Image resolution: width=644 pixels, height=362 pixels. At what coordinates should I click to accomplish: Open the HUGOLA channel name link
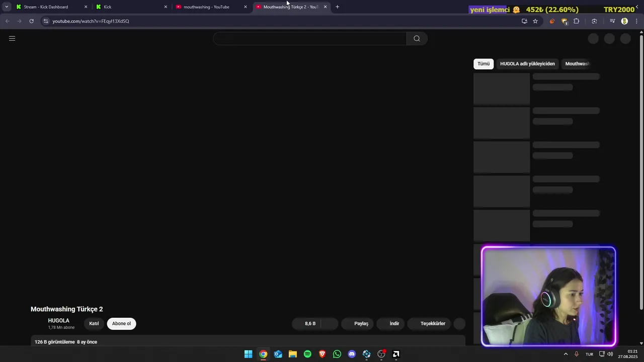(x=59, y=321)
